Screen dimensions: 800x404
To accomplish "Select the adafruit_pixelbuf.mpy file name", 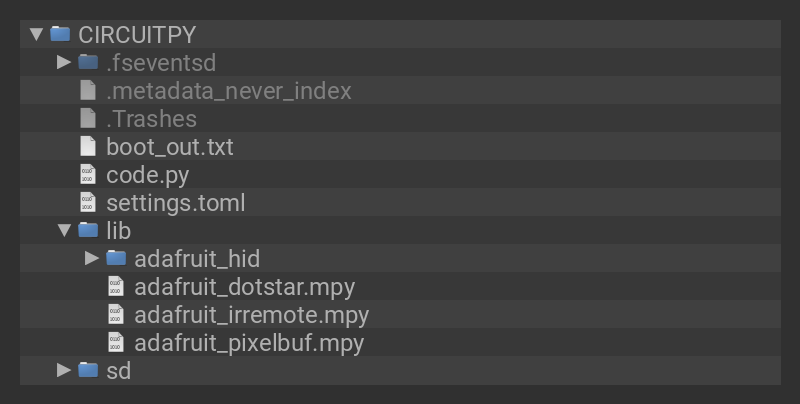I will (248, 342).
